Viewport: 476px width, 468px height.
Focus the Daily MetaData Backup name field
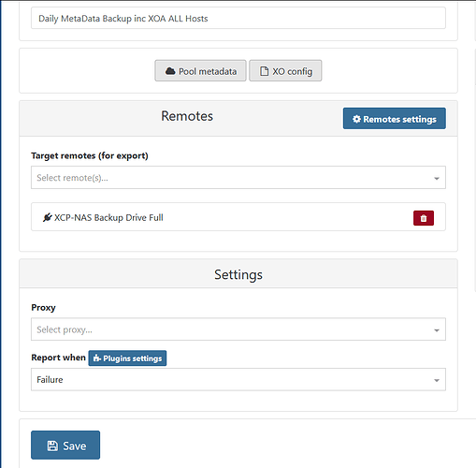238,19
